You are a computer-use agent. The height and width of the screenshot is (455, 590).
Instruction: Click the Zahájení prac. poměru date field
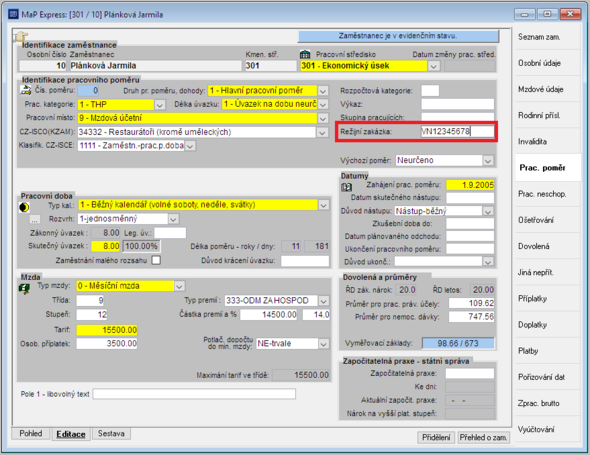point(470,185)
